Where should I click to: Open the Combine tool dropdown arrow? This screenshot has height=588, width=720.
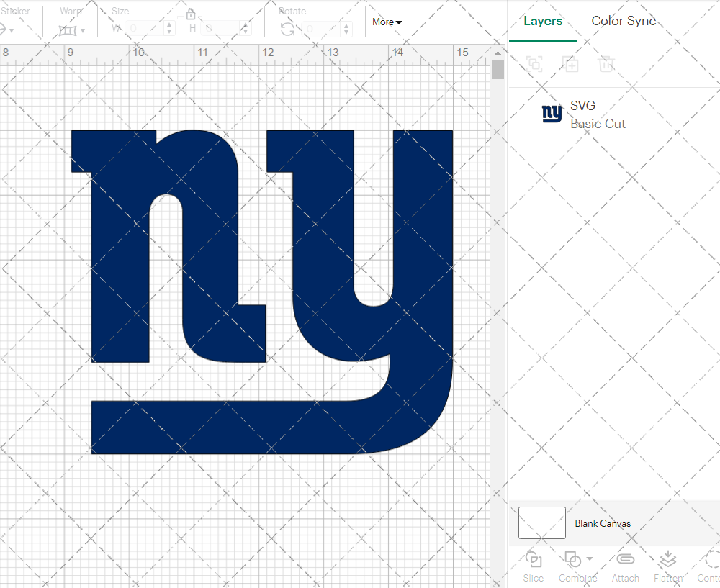point(590,558)
